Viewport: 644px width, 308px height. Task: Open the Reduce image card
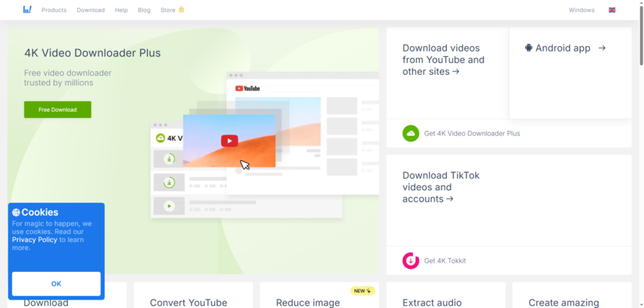pyautogui.click(x=319, y=295)
